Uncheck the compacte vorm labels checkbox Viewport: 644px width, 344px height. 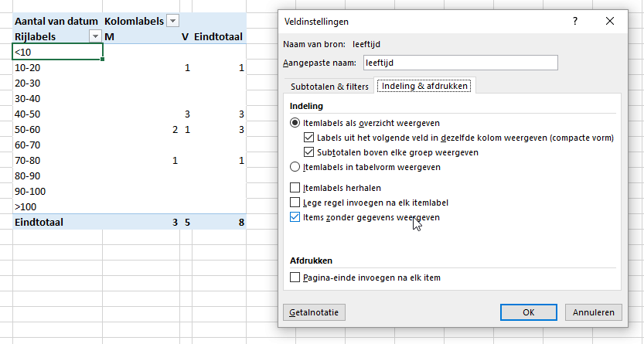pos(310,138)
